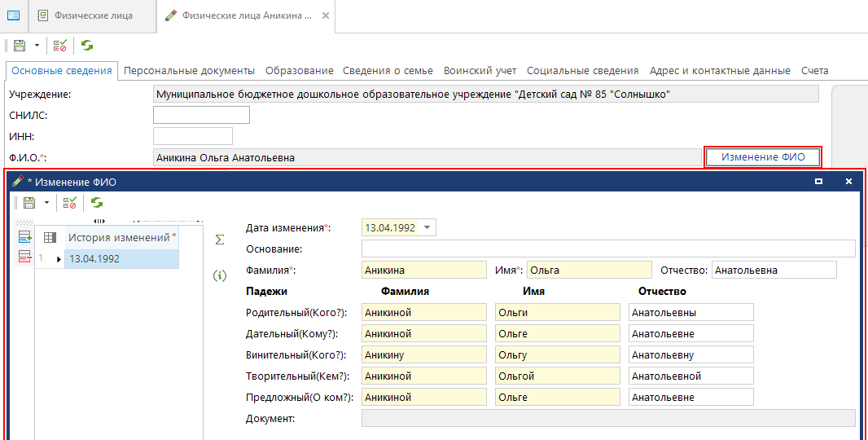Open the home panel icon at top left
This screenshot has height=440, width=868.
pos(13,15)
